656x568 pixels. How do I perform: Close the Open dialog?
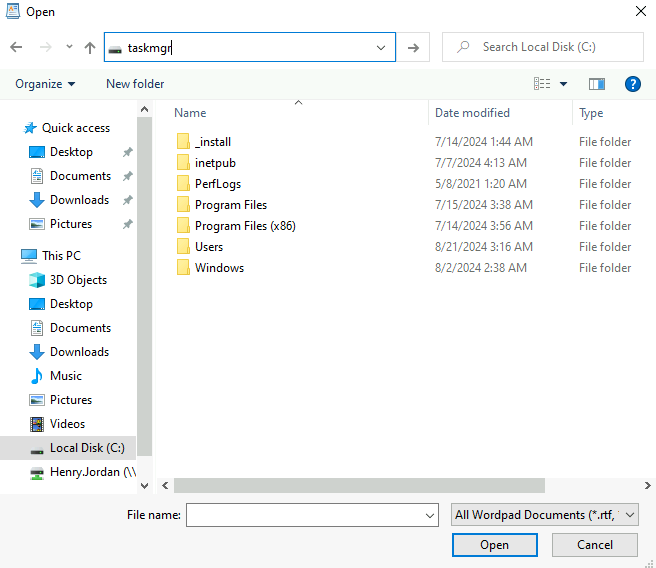[x=641, y=11]
